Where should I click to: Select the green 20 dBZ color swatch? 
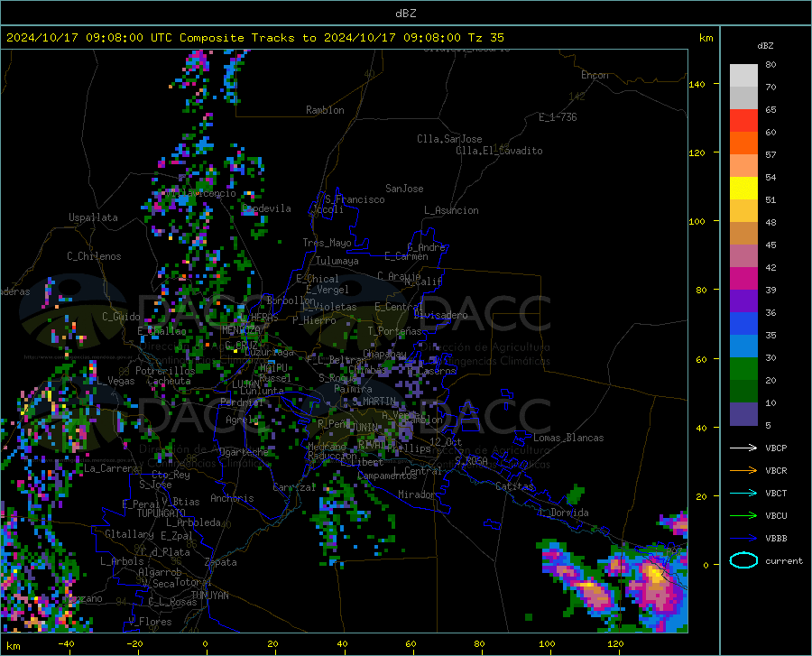click(x=743, y=369)
